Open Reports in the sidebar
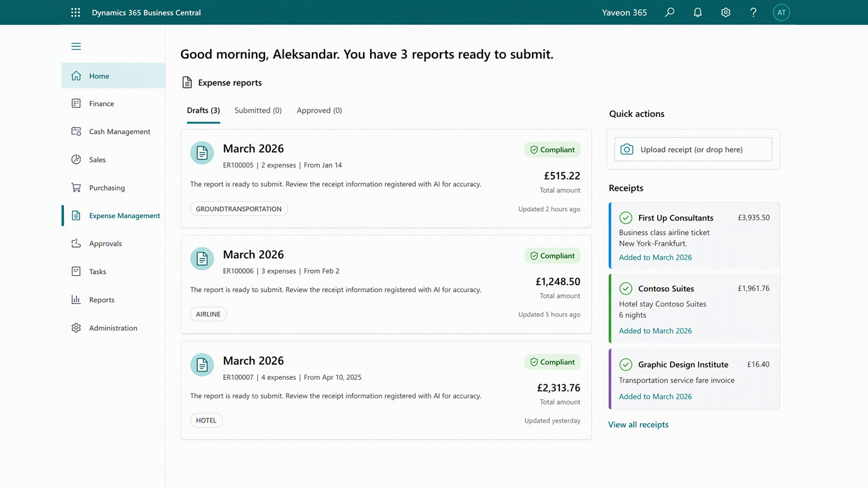Screen dimensions: 868x488 [113, 300]
